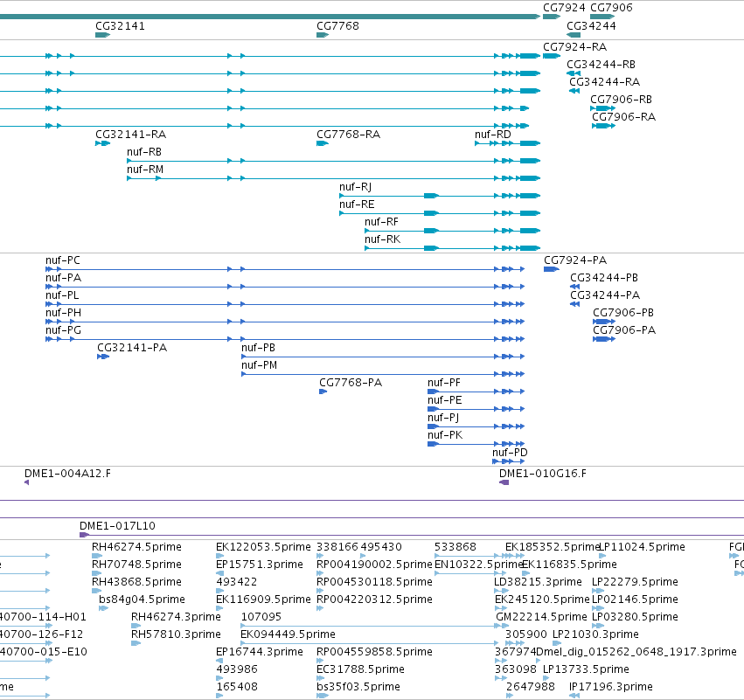Select transcript label CG34244-RA
This screenshot has width=744, height=700.
[x=604, y=82]
